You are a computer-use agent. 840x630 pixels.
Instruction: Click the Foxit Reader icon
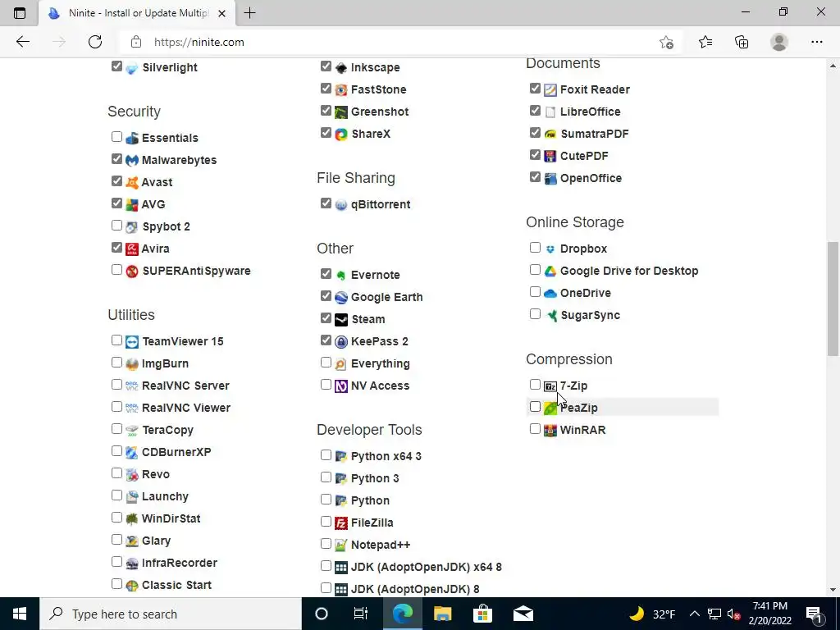point(550,89)
